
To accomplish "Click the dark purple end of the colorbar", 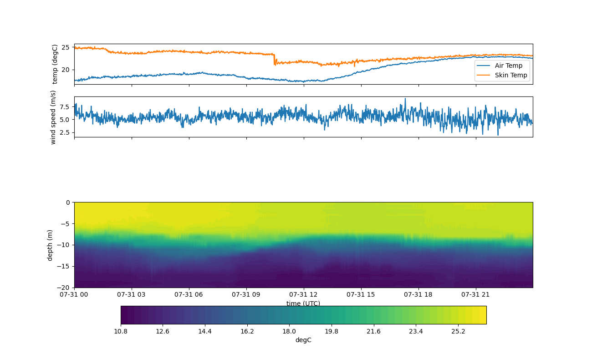I will tap(124, 315).
